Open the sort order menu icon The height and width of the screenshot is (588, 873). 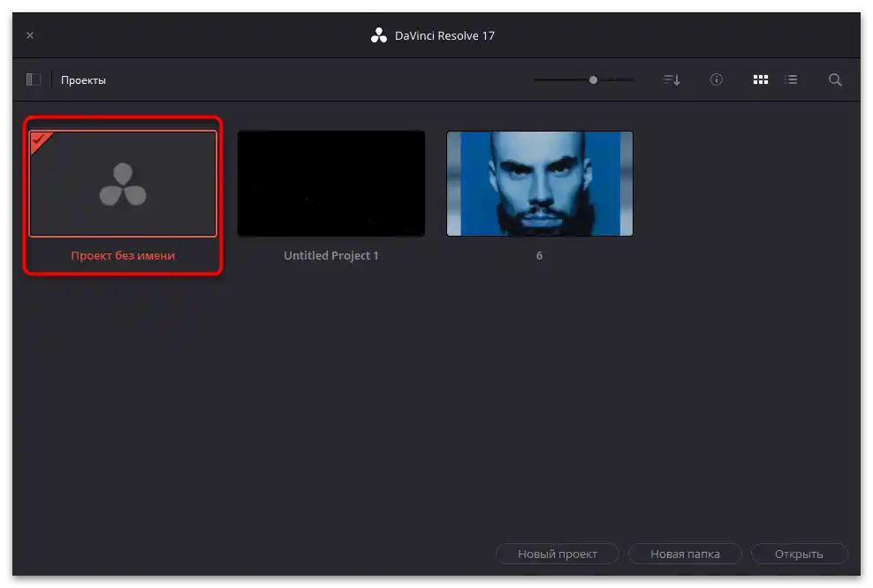pyautogui.click(x=672, y=79)
